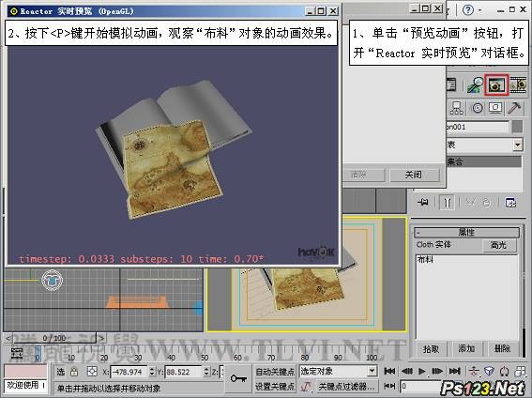Expand the modifier list dropdown
This screenshot has width=532, height=398.
click(517, 145)
